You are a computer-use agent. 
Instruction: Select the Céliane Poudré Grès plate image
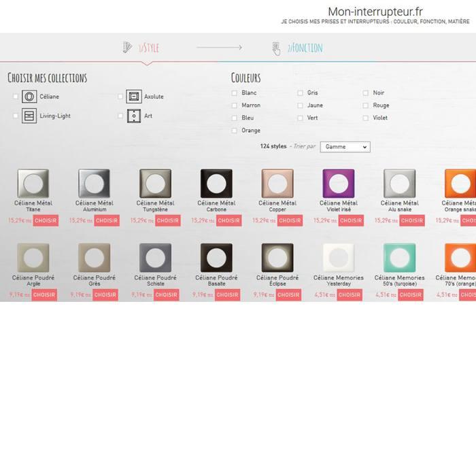(94, 258)
